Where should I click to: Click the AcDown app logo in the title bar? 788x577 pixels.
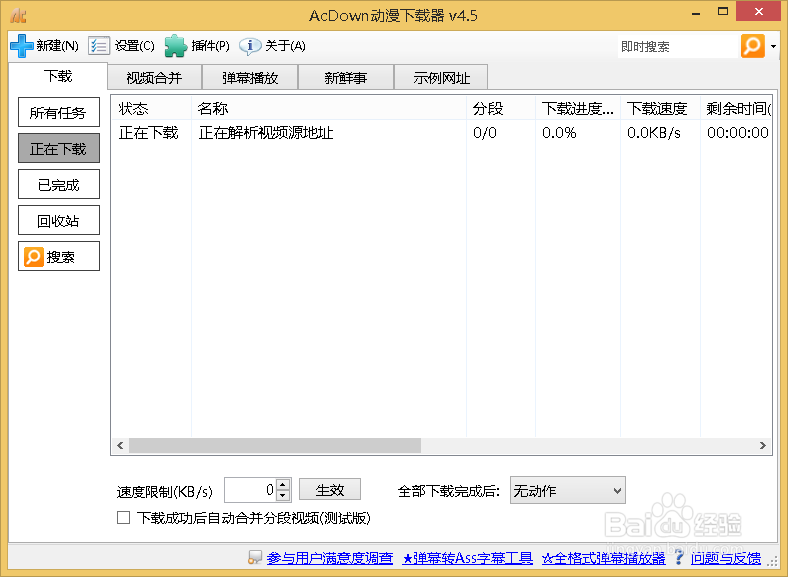coord(19,15)
